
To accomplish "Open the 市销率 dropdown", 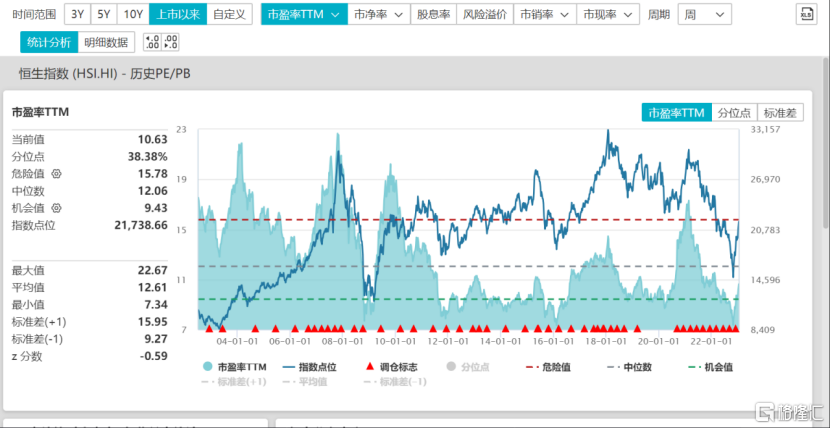I will click(545, 14).
